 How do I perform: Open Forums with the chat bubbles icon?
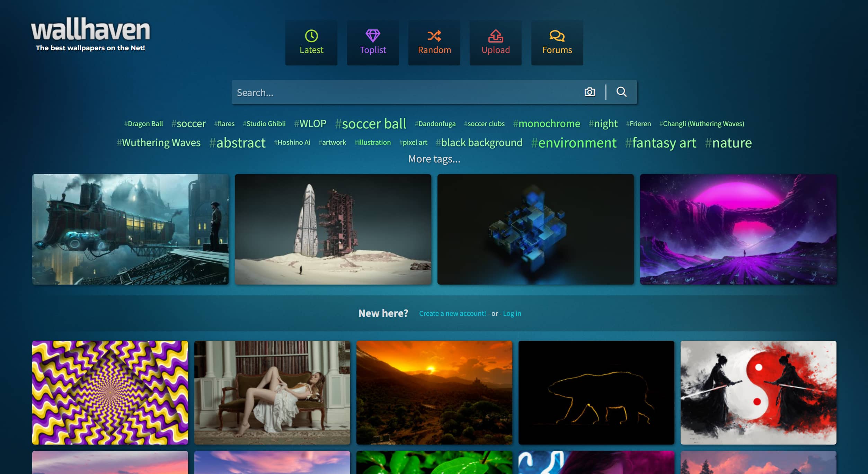(557, 36)
